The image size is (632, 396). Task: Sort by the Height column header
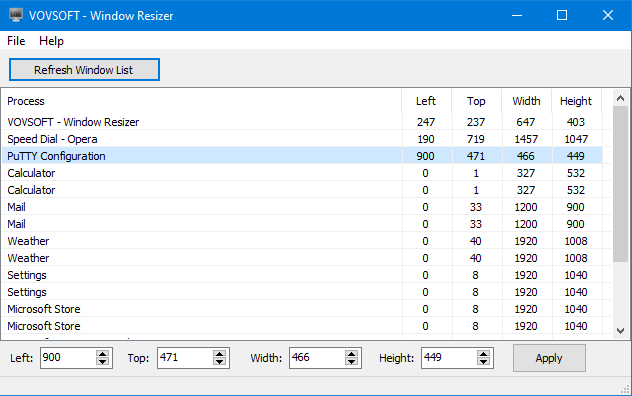pos(576,101)
